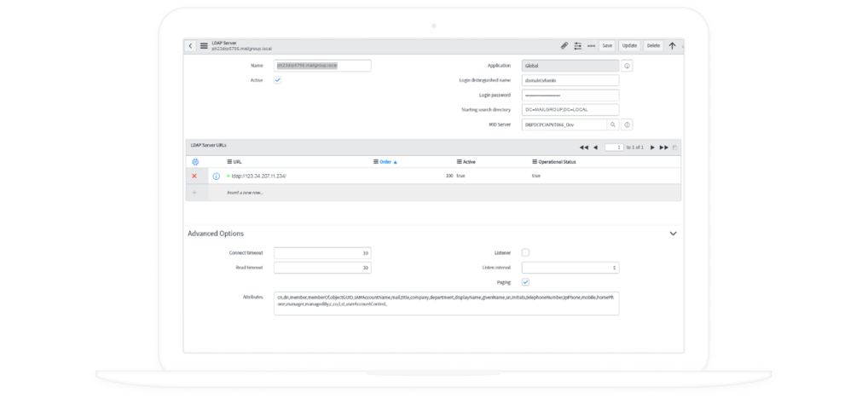Click the Attributes text area
868x399 pixels.
coord(446,304)
